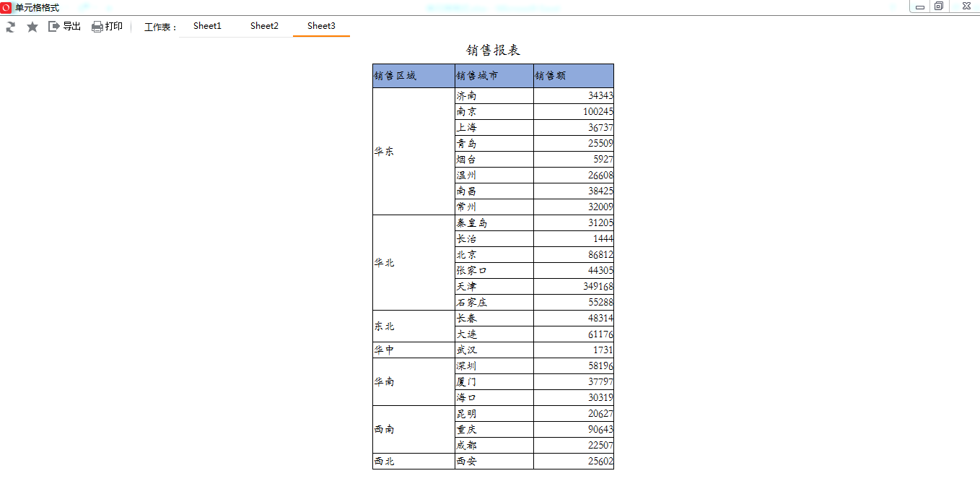Select the 石家庄 city cell
Image resolution: width=980 pixels, height=489 pixels.
tap(494, 303)
